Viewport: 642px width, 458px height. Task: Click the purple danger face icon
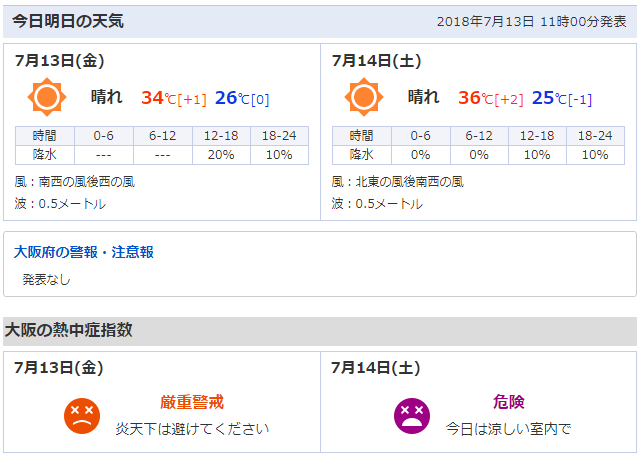[x=412, y=415]
